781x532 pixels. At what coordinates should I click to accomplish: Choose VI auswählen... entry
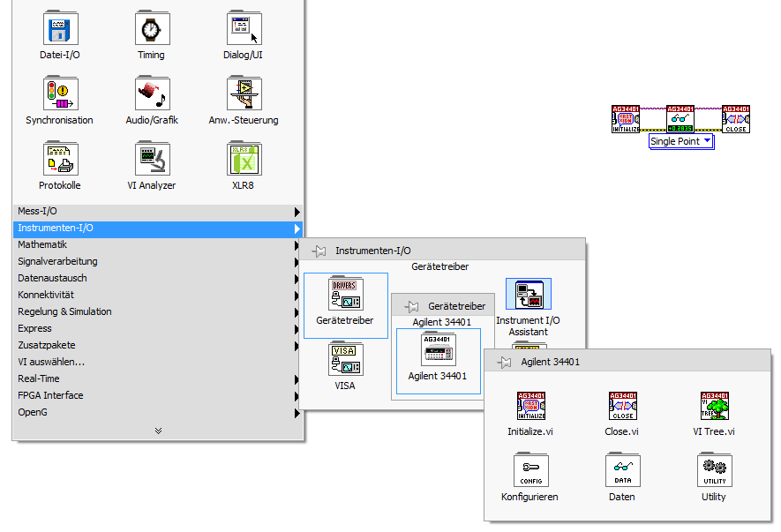click(x=157, y=363)
